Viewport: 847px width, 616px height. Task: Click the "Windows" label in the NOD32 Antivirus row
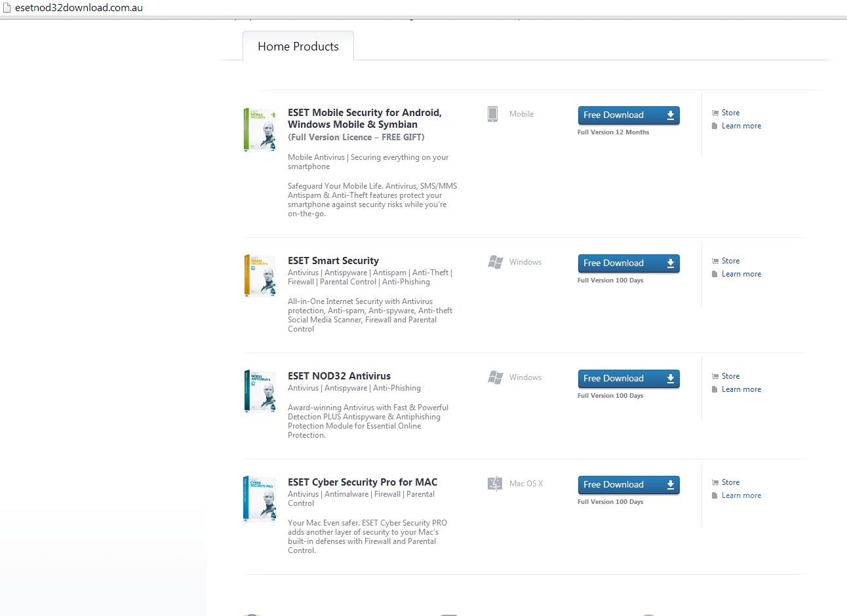[525, 377]
